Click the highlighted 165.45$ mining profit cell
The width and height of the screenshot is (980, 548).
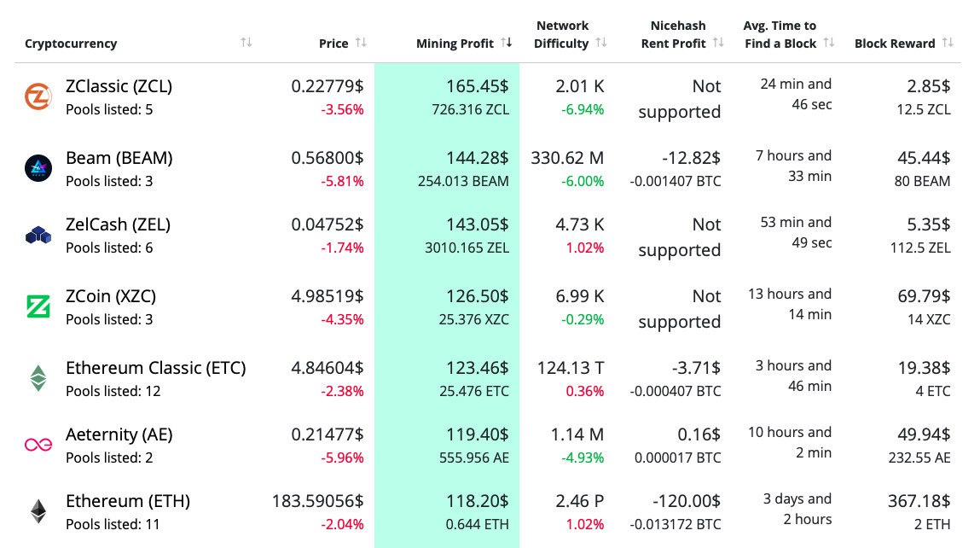tap(477, 86)
